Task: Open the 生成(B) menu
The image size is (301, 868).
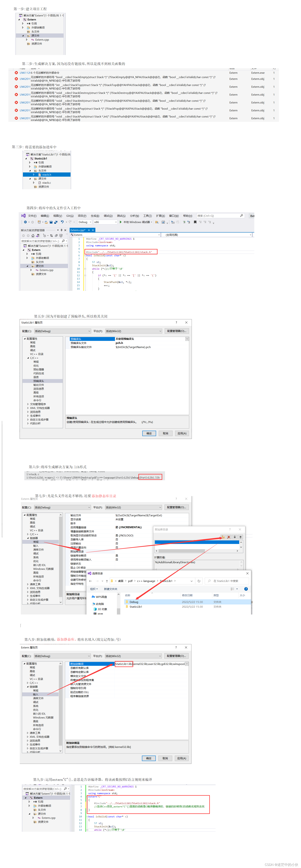Action: [95, 216]
